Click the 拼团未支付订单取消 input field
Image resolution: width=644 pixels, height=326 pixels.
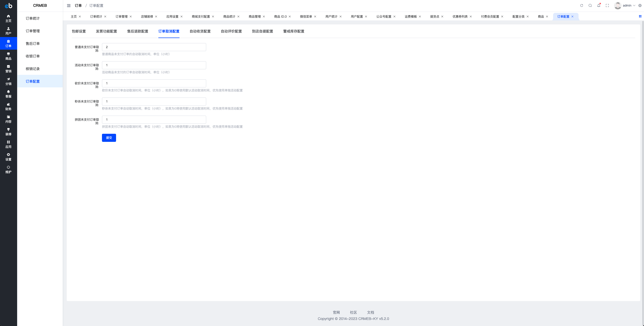(154, 120)
